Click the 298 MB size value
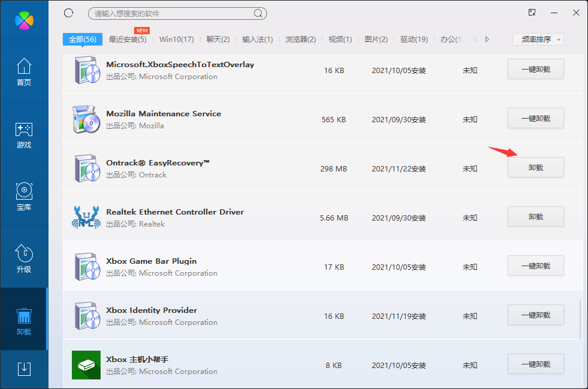Image resolution: width=588 pixels, height=389 pixels. point(334,169)
